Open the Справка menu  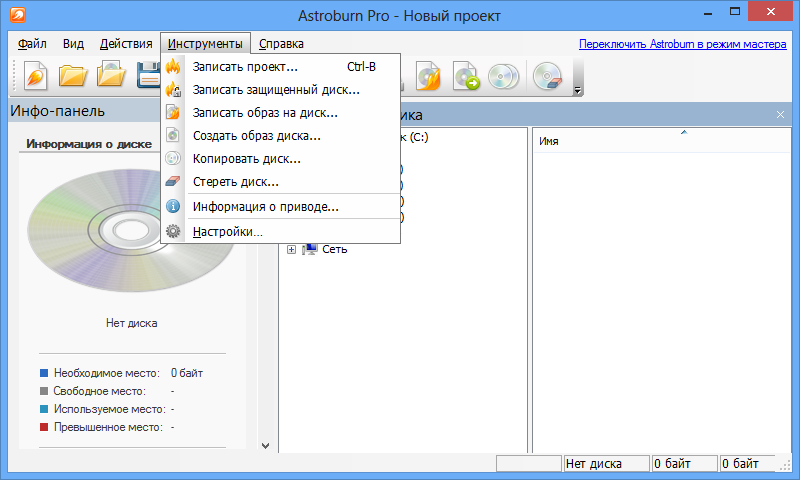pos(281,44)
